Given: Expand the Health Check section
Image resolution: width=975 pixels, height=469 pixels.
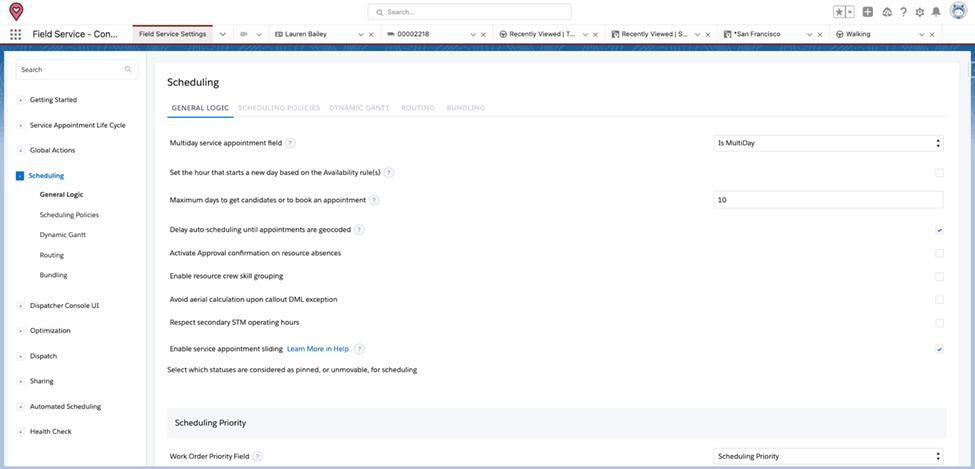Looking at the screenshot, I should [21, 432].
